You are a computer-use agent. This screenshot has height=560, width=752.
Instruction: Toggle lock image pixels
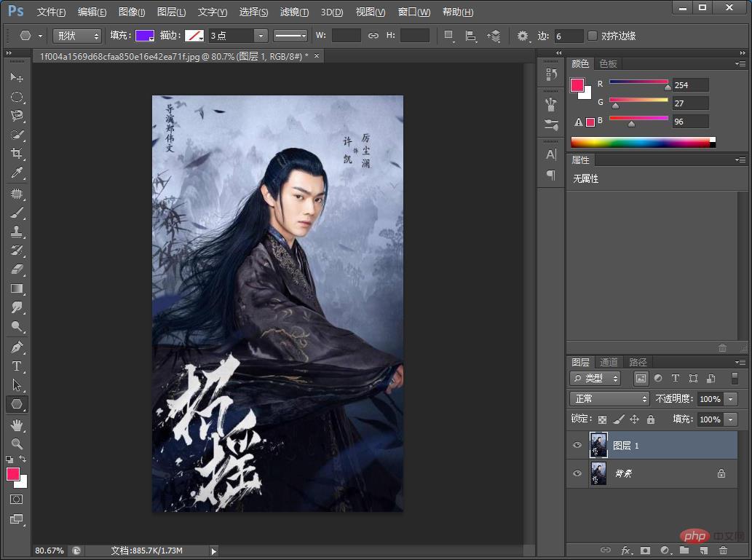click(619, 419)
